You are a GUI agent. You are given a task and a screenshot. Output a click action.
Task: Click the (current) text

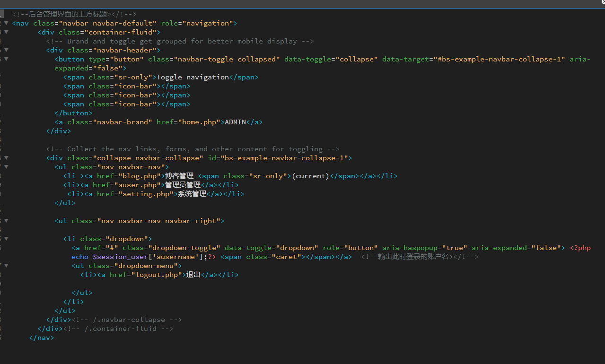[x=310, y=176]
